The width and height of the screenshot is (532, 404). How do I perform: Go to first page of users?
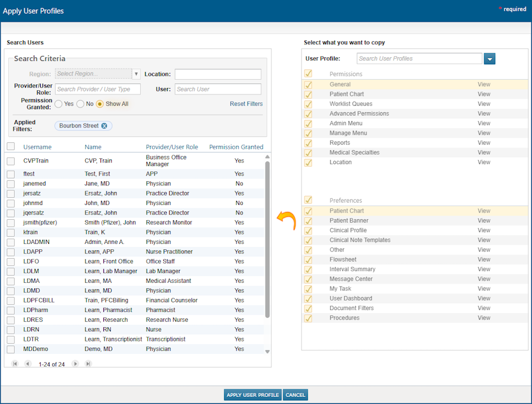coord(15,364)
